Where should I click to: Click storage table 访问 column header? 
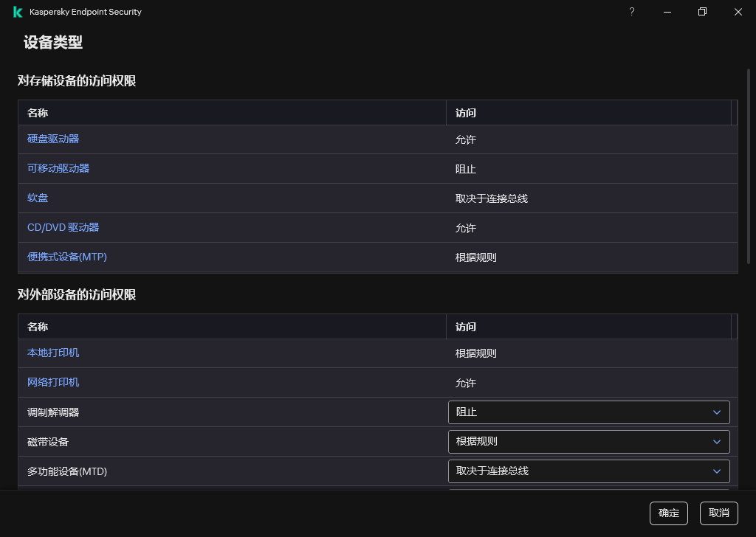click(x=466, y=113)
